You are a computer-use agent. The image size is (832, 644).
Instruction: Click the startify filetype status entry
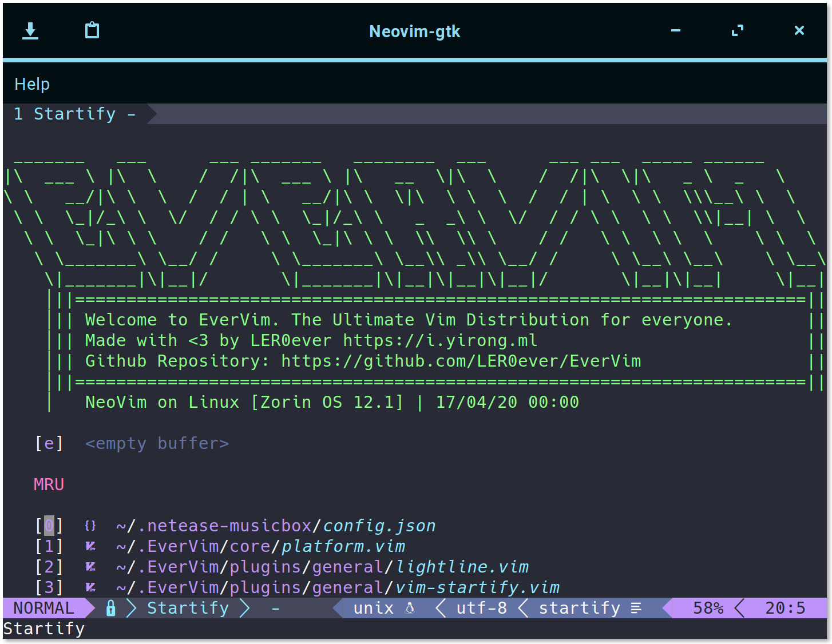tap(580, 608)
